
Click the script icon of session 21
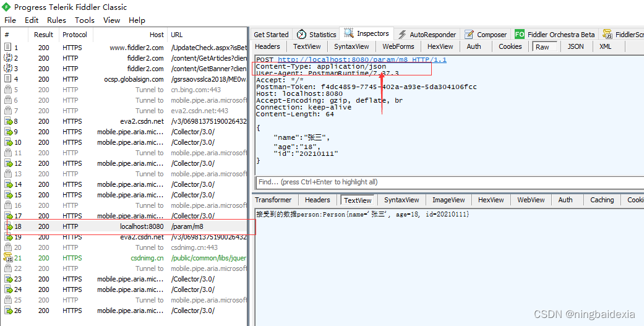click(x=8, y=257)
